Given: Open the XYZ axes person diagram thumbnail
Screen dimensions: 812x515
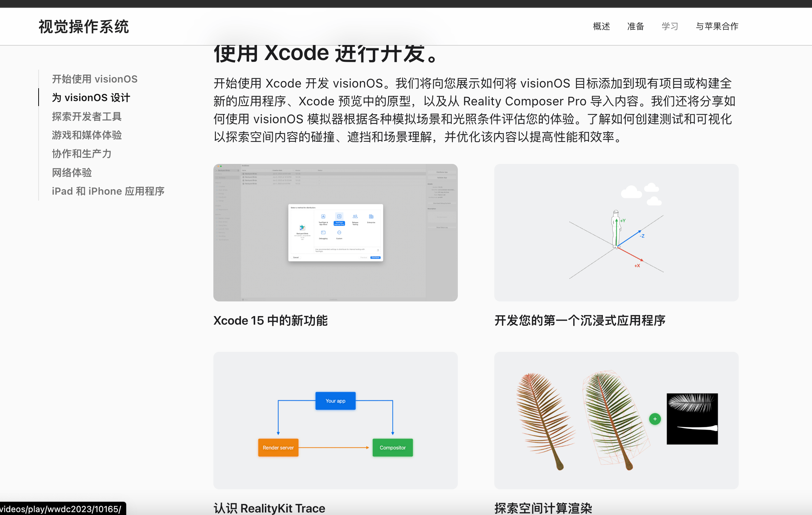Looking at the screenshot, I should click(617, 232).
